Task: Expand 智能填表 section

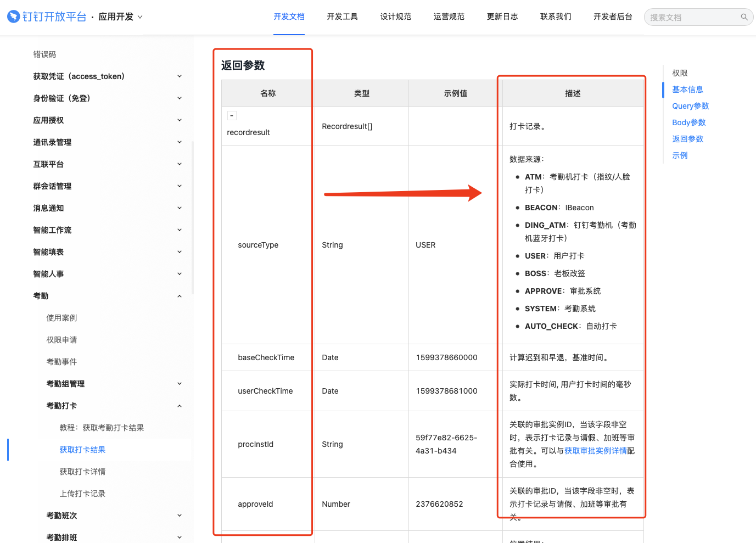Action: [179, 252]
